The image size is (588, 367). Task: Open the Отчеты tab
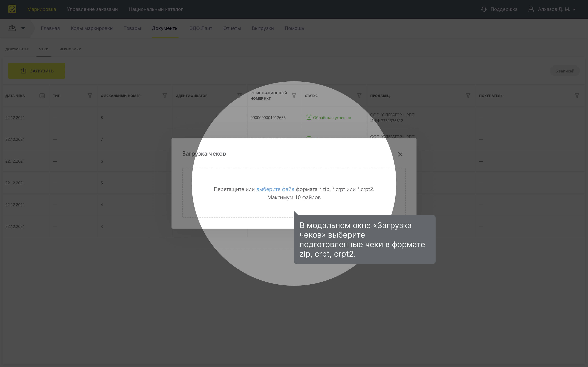click(x=232, y=28)
